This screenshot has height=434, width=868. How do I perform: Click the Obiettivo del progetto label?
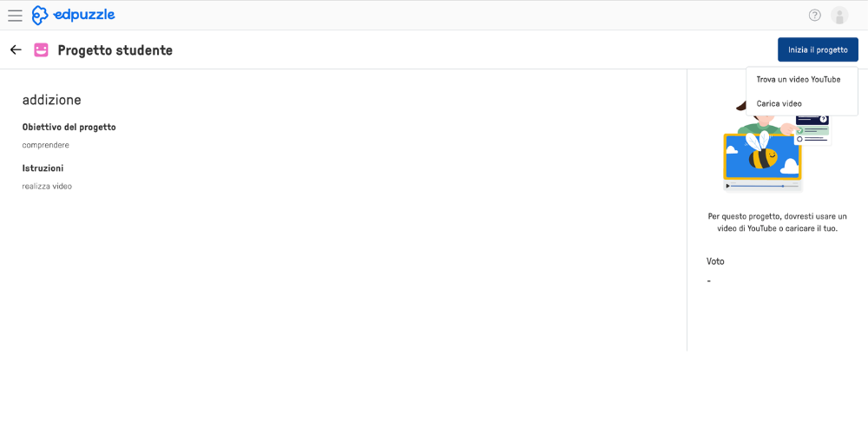coord(69,127)
